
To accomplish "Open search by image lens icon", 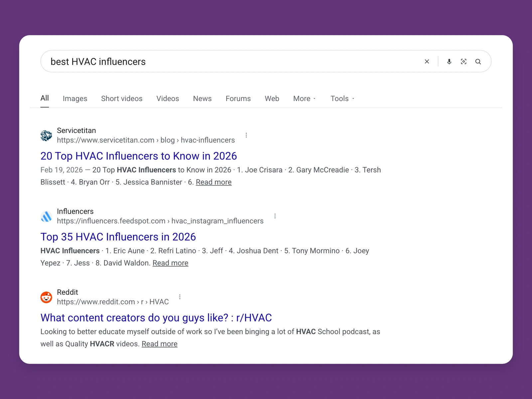I will coord(464,62).
